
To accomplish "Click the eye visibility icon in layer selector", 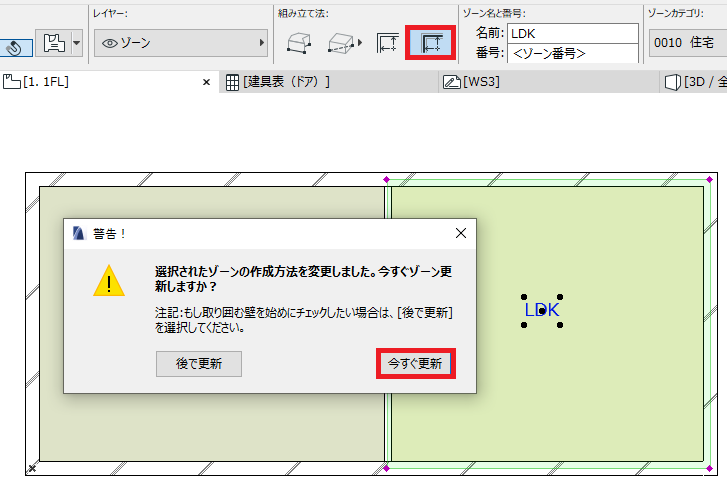I will (x=109, y=43).
